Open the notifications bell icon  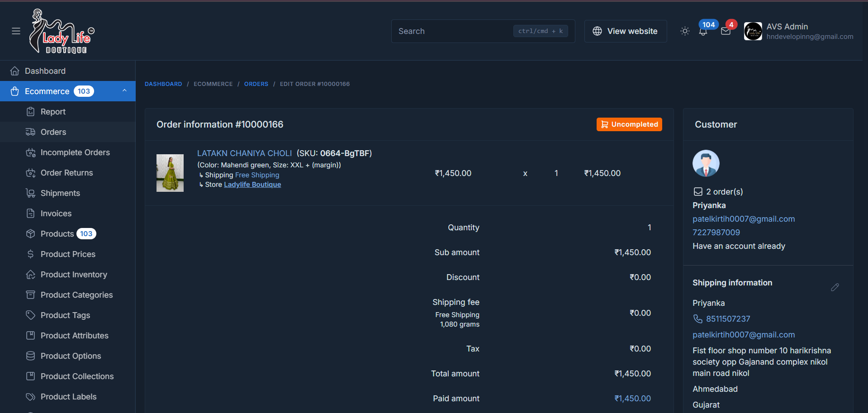(x=703, y=32)
